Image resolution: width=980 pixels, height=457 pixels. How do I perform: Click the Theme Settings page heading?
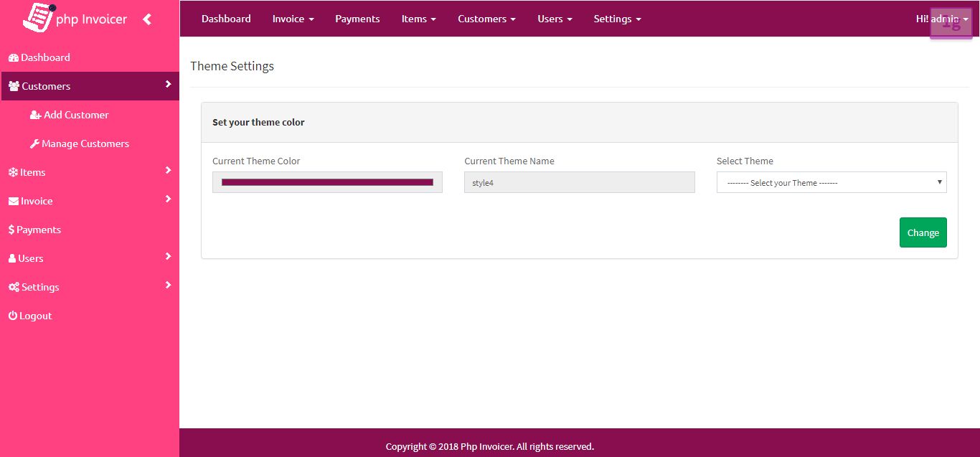[232, 66]
